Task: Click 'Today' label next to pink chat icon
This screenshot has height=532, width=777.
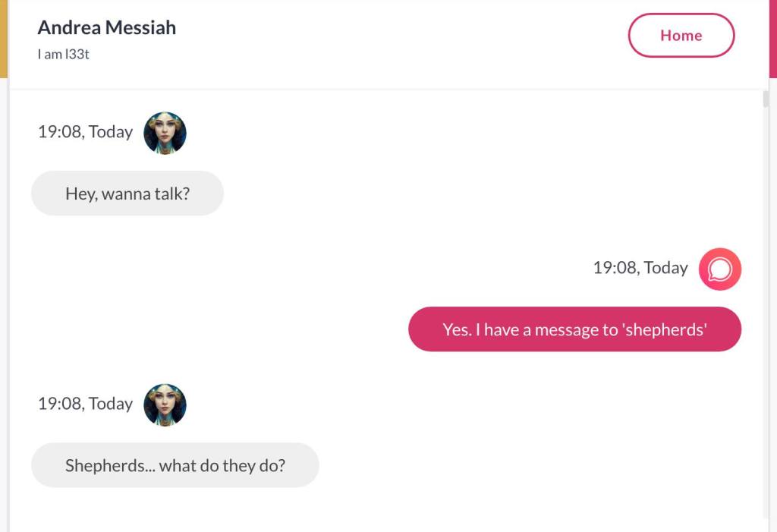Action: click(665, 268)
